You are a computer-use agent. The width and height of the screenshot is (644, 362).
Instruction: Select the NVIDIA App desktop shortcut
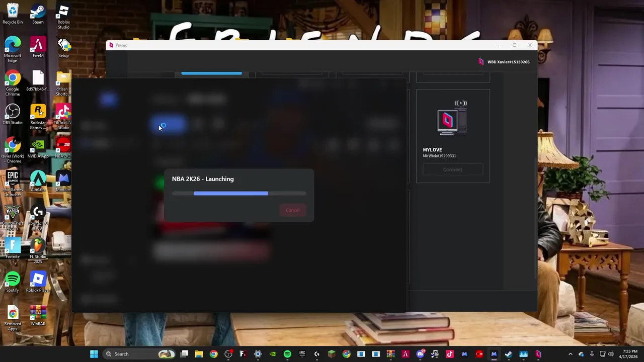tap(38, 148)
